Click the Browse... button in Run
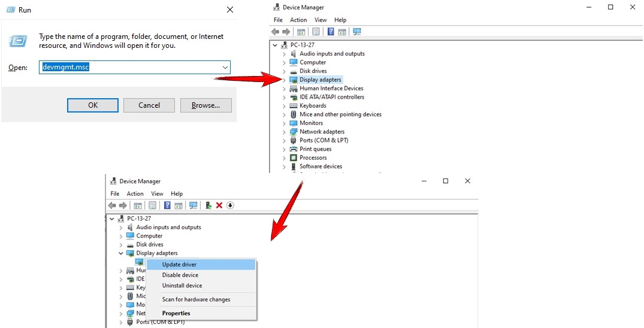The width and height of the screenshot is (644, 328). coord(205,105)
